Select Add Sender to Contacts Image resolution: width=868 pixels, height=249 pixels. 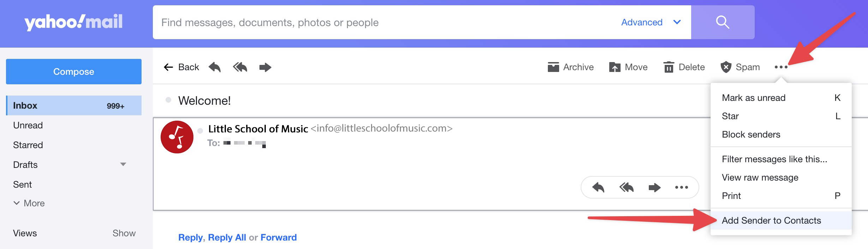pos(771,220)
